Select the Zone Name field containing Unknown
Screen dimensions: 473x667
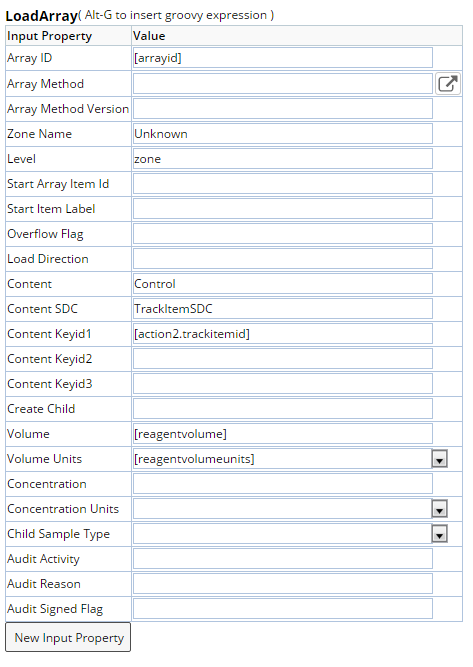coord(283,134)
